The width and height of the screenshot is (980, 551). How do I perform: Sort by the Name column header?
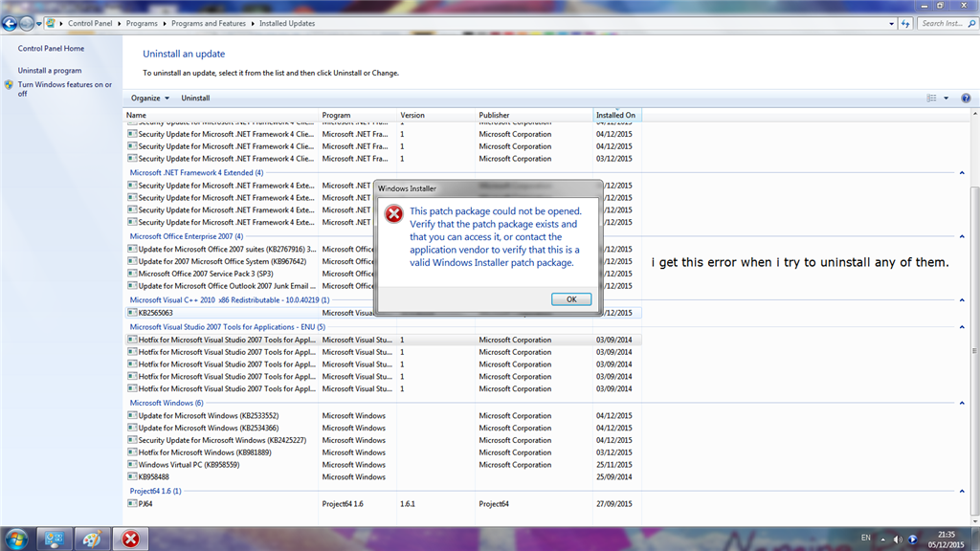(221, 115)
